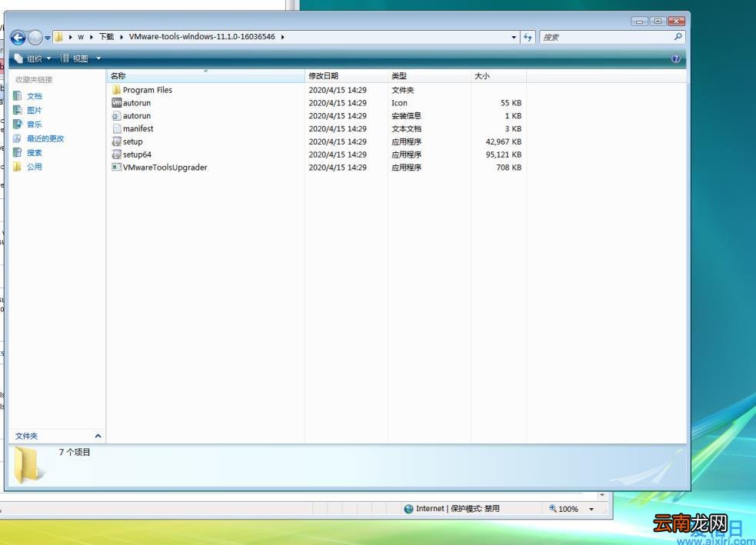
Task: Select the 'w' breadcrumb segment
Action: pyautogui.click(x=81, y=37)
